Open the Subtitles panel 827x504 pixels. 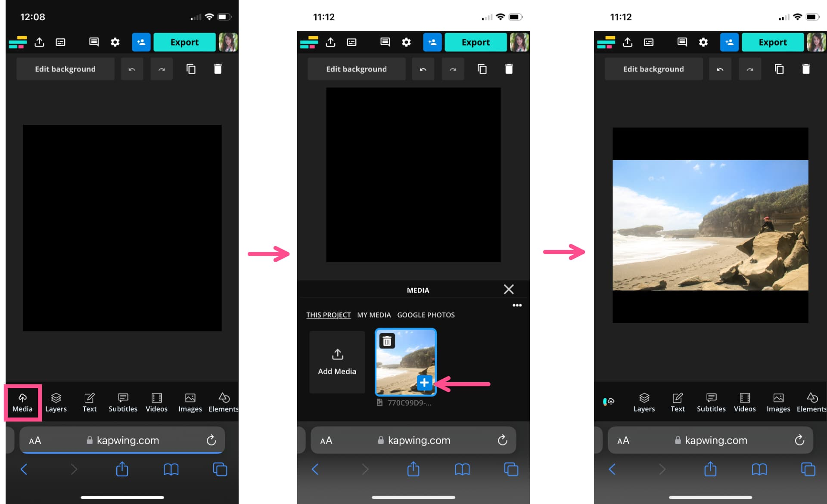click(x=122, y=401)
